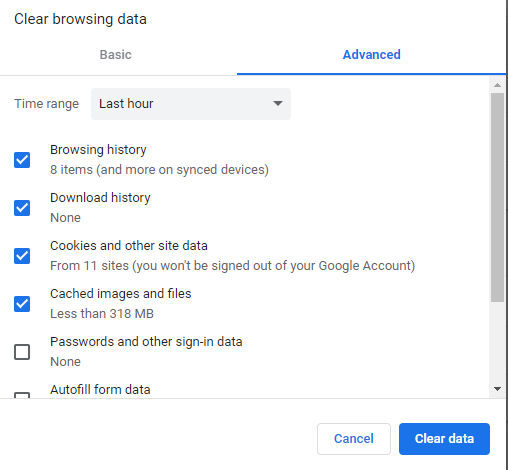The width and height of the screenshot is (508, 470).
Task: Enable Passwords and other sign-in data checkbox
Action: pos(22,352)
